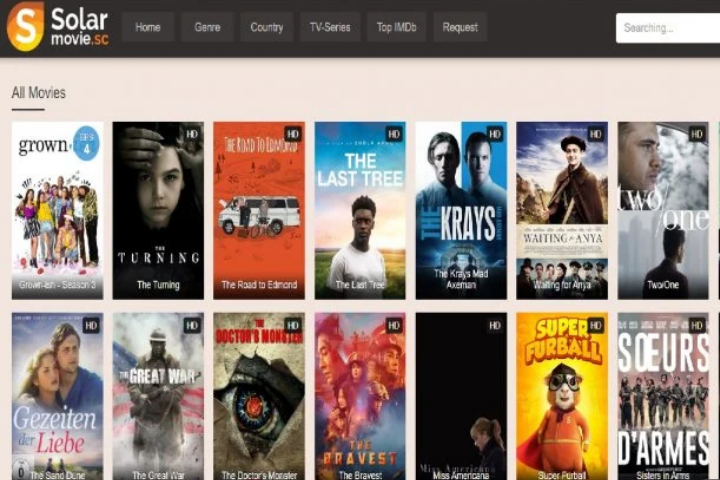Click HD badge on Sisters in Arms
The image size is (720, 480).
pyautogui.click(x=697, y=326)
